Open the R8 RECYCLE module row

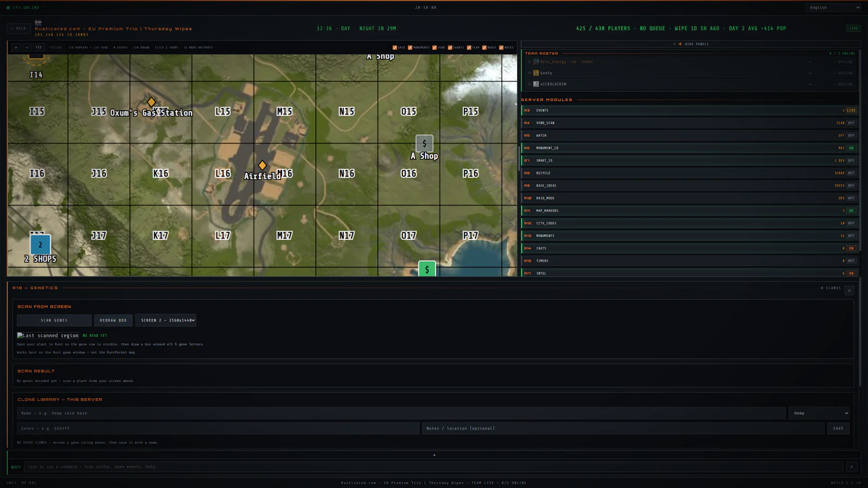point(689,173)
